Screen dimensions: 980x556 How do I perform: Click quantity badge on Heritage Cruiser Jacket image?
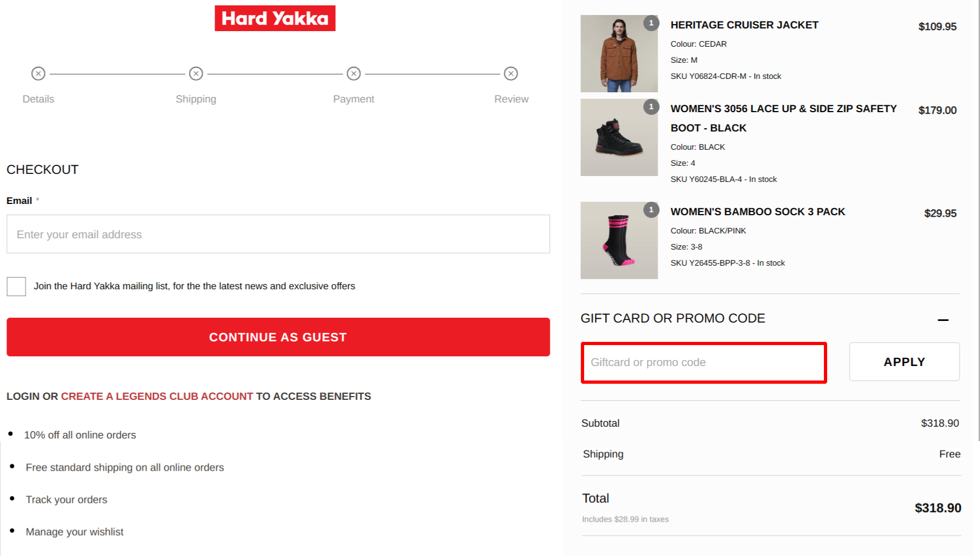(x=651, y=23)
